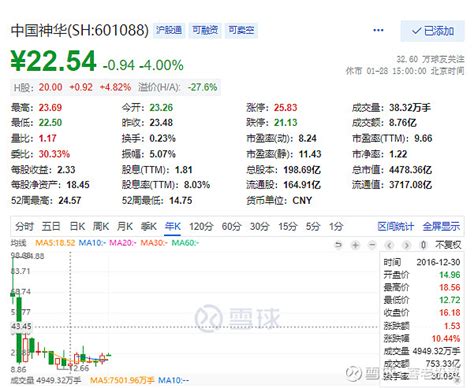Click 市盈率(TTM) value 9.66
This screenshot has height=388, width=474.
tap(423, 138)
